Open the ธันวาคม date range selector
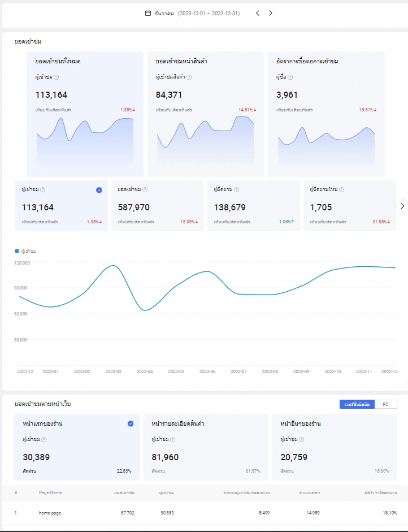The height and width of the screenshot is (532, 408). (192, 13)
